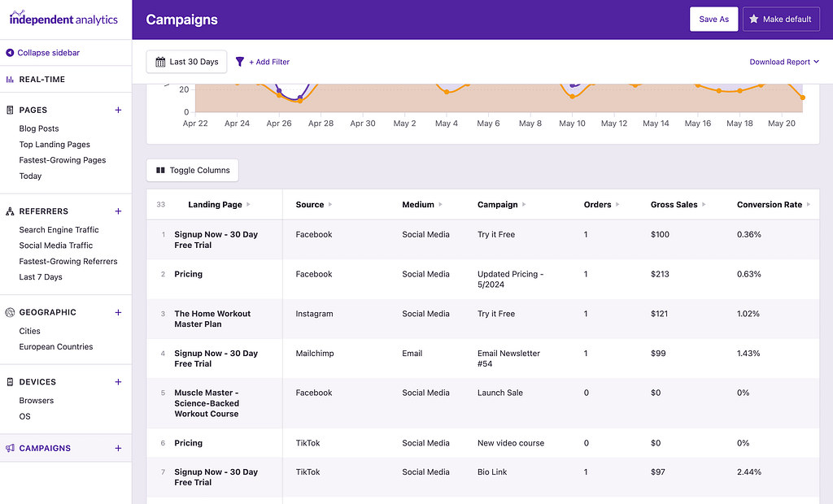The height and width of the screenshot is (504, 833).
Task: Click the Add Filter funnel icon
Action: pos(239,62)
